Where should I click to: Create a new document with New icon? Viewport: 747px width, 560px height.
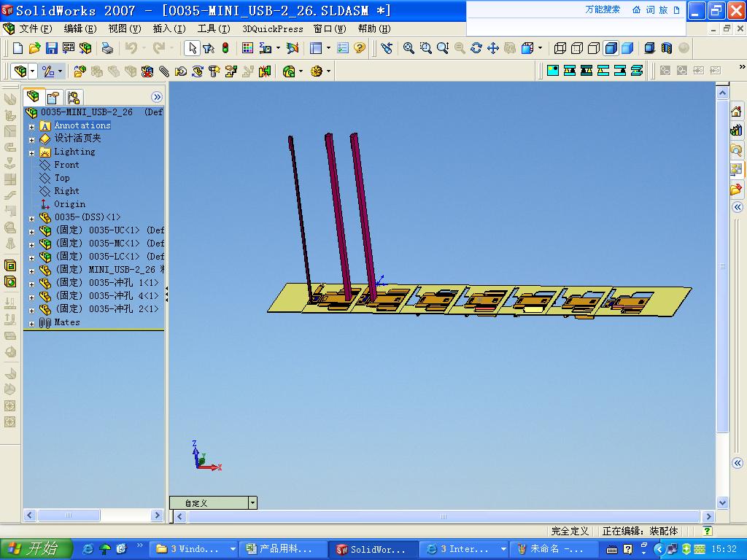coord(18,48)
